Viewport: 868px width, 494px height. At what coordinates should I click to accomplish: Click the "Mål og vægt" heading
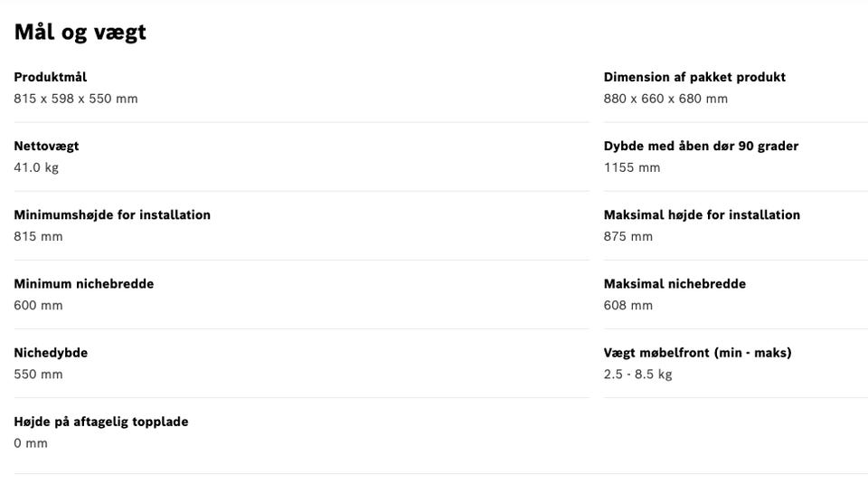pos(80,33)
